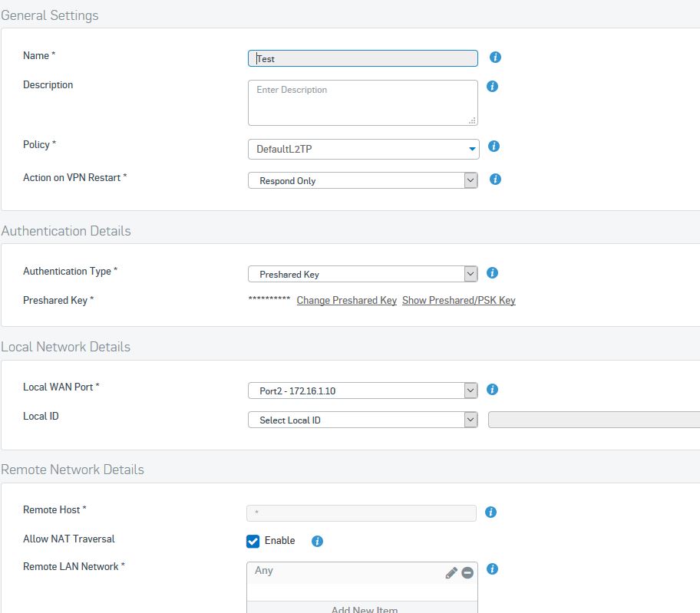Open Authentication Type Preshared Key dropdown
The width and height of the screenshot is (700, 613).
coord(362,274)
